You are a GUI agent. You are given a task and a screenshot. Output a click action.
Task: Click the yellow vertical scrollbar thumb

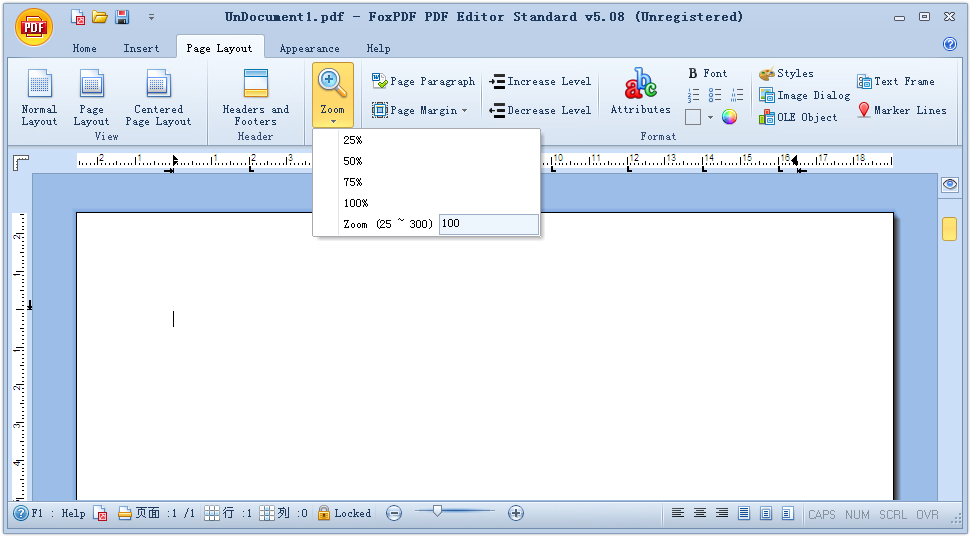pyautogui.click(x=949, y=229)
